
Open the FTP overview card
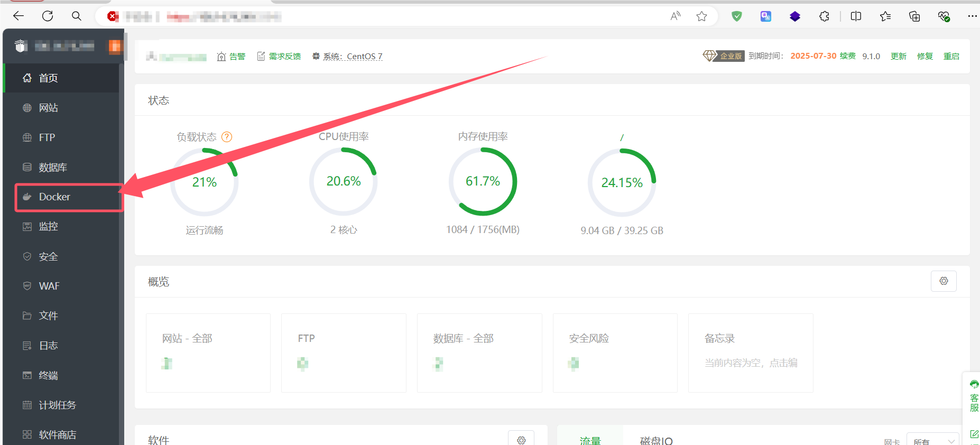[x=344, y=353]
